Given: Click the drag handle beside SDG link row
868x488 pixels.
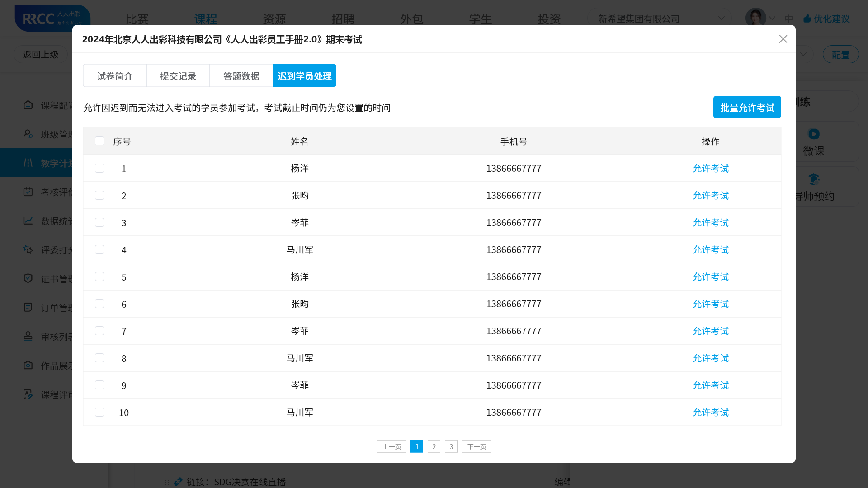Looking at the screenshot, I should (167, 482).
